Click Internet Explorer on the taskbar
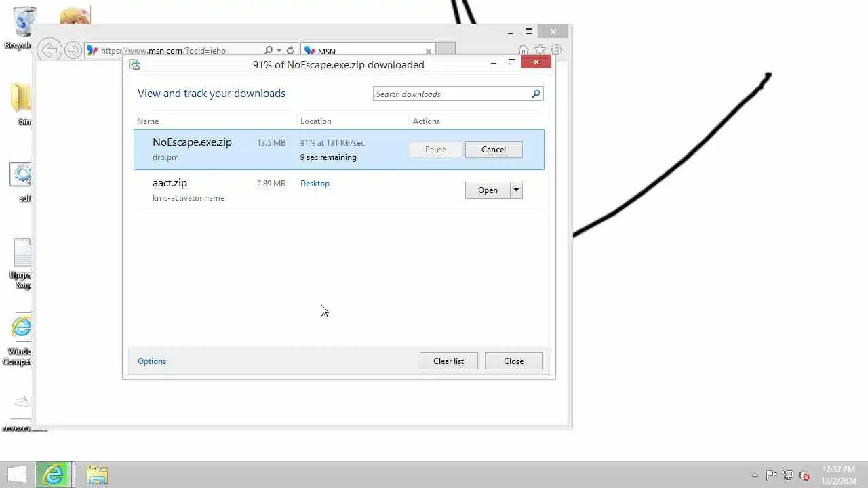This screenshot has height=488, width=868. coord(53,474)
